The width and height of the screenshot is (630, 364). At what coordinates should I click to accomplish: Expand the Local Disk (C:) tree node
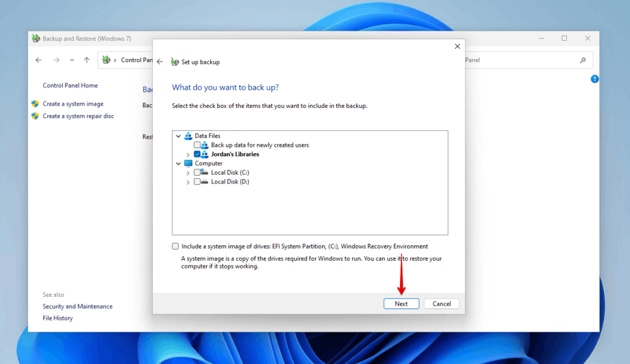tap(188, 172)
